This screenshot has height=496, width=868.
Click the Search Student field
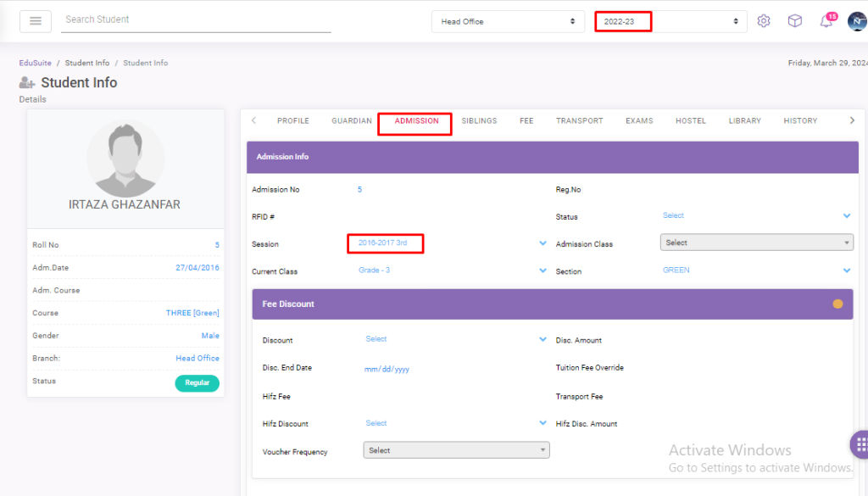coord(195,20)
